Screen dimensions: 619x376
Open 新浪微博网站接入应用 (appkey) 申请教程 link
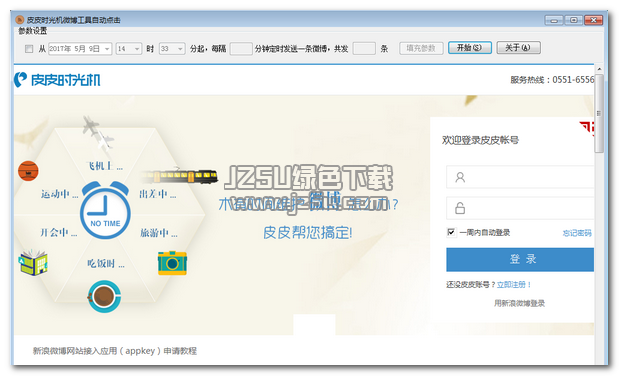coord(114,351)
